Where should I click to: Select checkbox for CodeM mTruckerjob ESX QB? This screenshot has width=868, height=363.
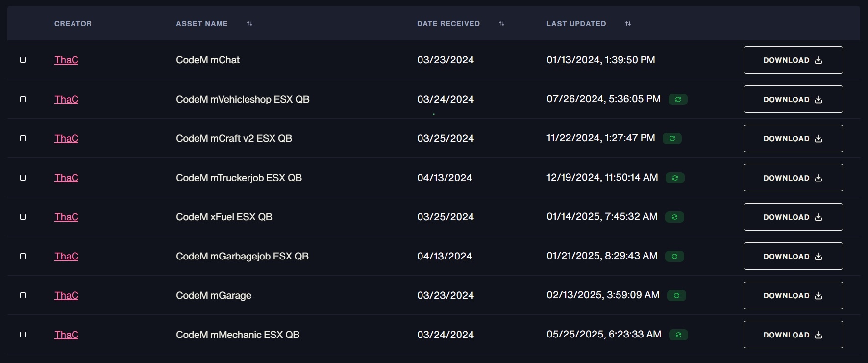23,178
